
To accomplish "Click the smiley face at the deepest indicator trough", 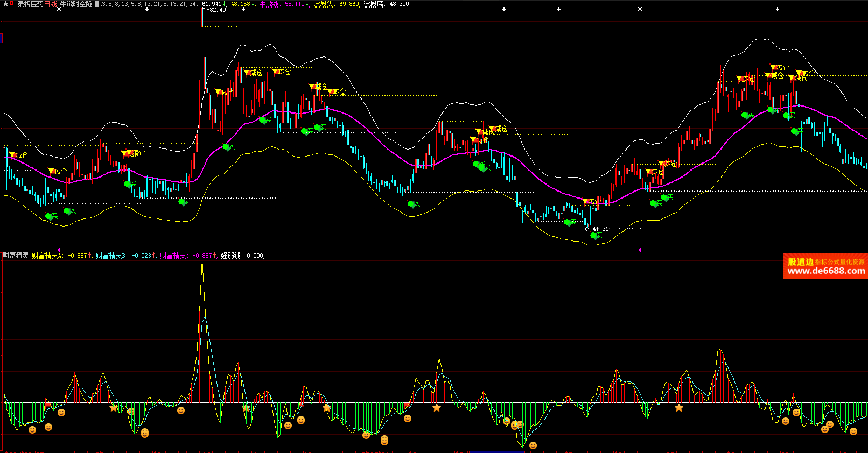I will [x=533, y=445].
